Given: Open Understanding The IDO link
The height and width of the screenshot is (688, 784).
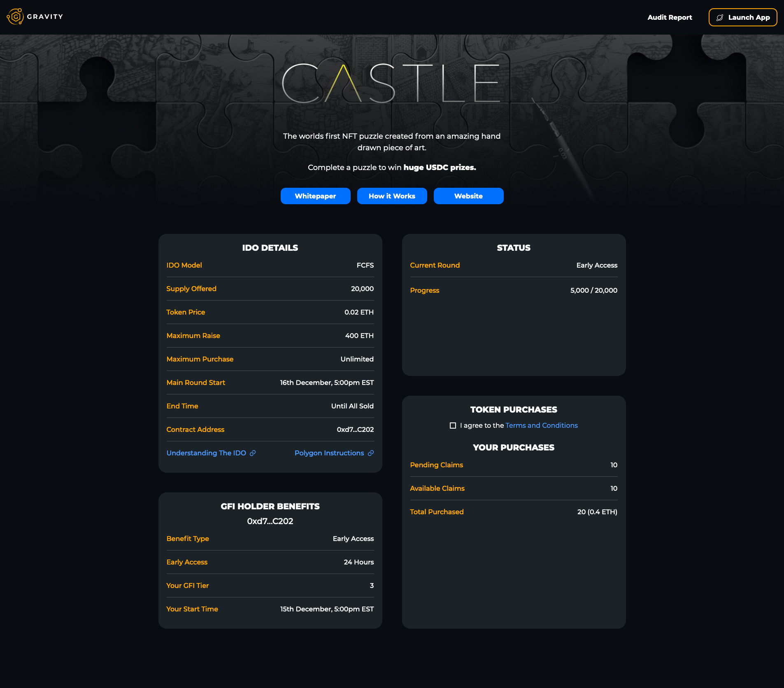Looking at the screenshot, I should [206, 453].
